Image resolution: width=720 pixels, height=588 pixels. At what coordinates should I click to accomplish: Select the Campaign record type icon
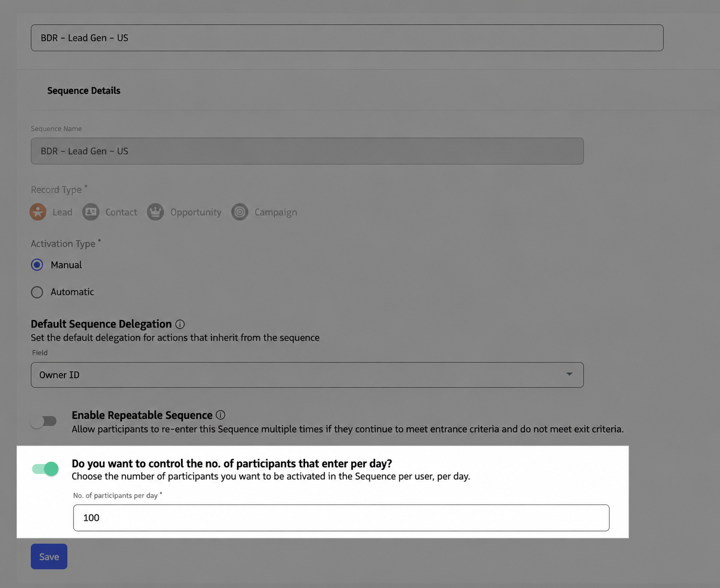(240, 212)
